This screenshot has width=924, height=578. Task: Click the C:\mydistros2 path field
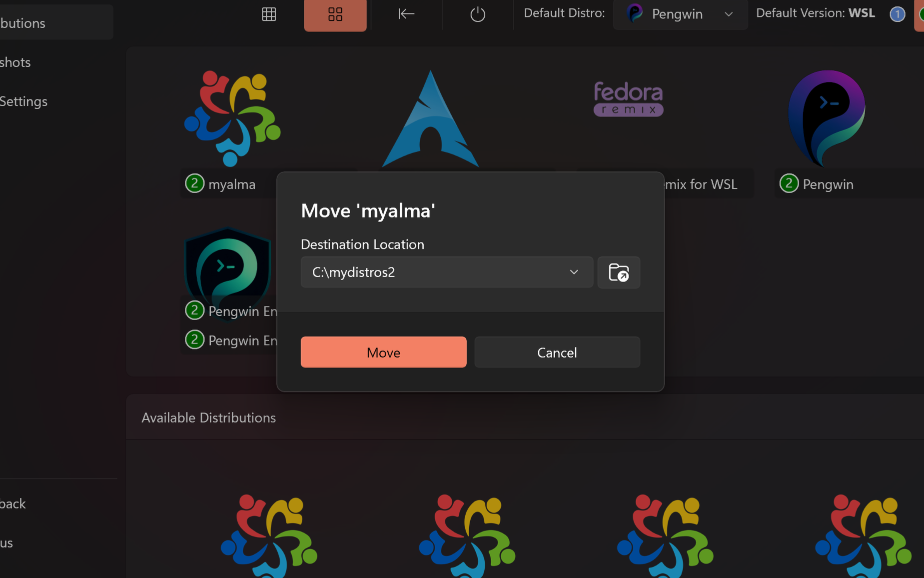(x=425, y=272)
